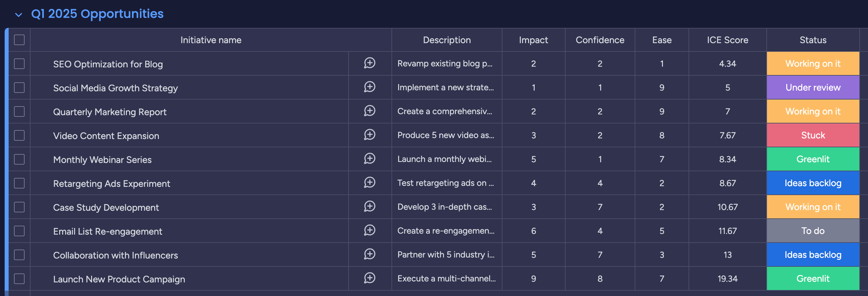Click the Initiative name column header
This screenshot has width=868, height=296.
[211, 40]
